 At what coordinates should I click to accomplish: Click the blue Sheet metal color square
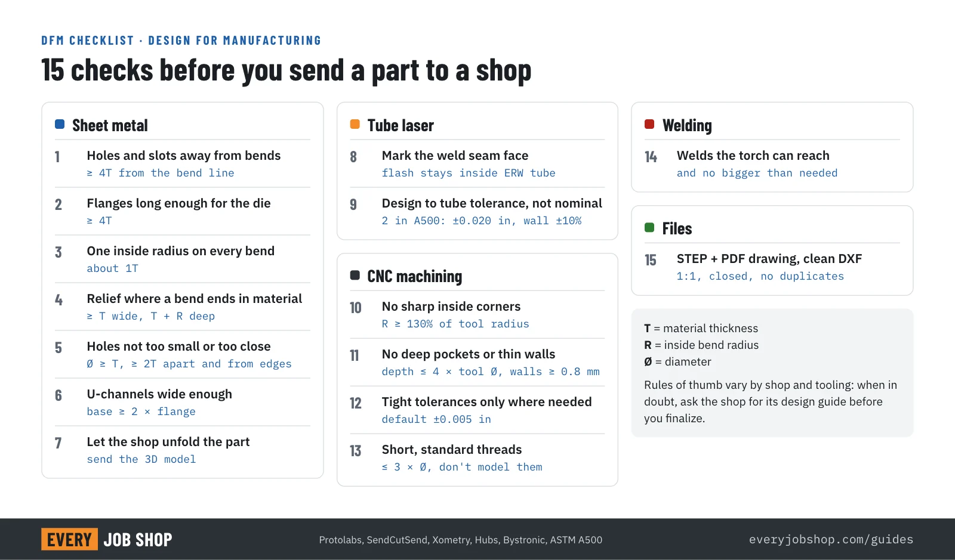(x=60, y=124)
